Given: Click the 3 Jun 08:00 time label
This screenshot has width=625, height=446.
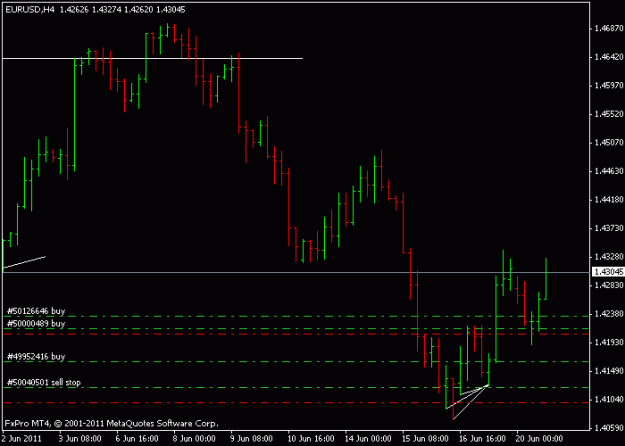Looking at the screenshot, I should pos(80,439).
